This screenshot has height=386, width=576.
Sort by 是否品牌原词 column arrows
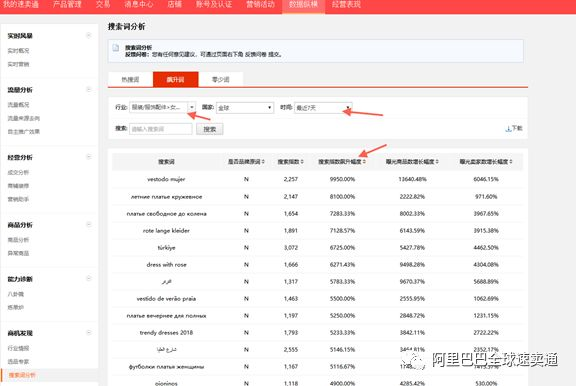tap(264, 162)
